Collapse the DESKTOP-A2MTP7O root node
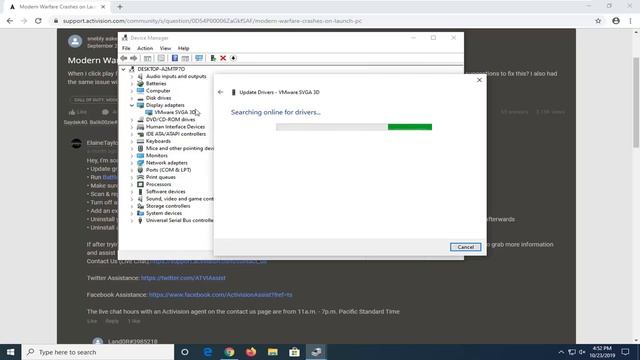This screenshot has height=360, width=640. [x=123, y=69]
